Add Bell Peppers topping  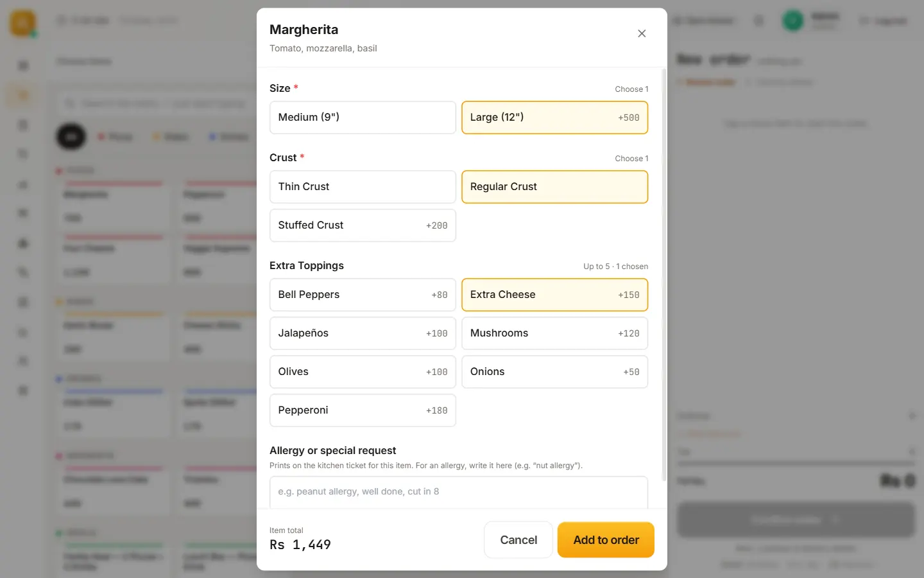(x=363, y=295)
